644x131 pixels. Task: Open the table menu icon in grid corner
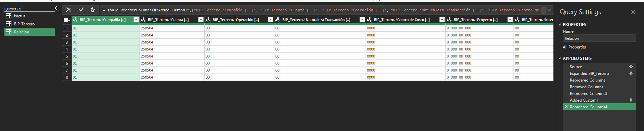tap(66, 20)
